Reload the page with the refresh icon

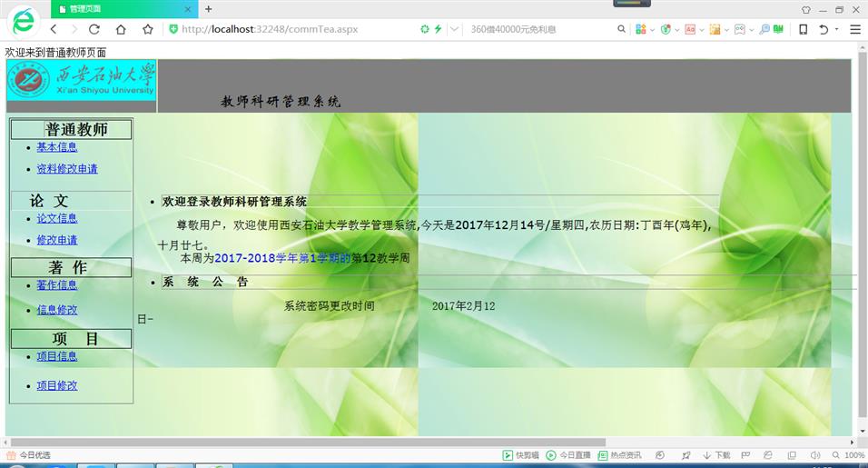pos(94,29)
